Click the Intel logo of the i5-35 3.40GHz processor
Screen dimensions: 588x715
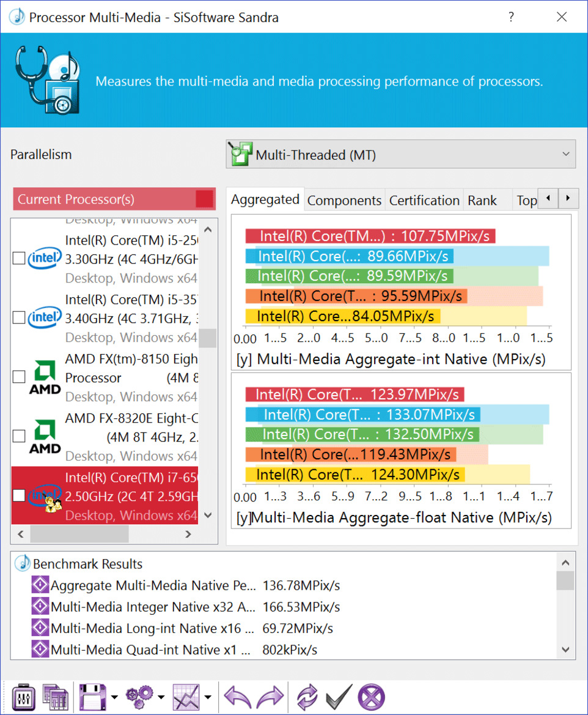[x=45, y=317]
